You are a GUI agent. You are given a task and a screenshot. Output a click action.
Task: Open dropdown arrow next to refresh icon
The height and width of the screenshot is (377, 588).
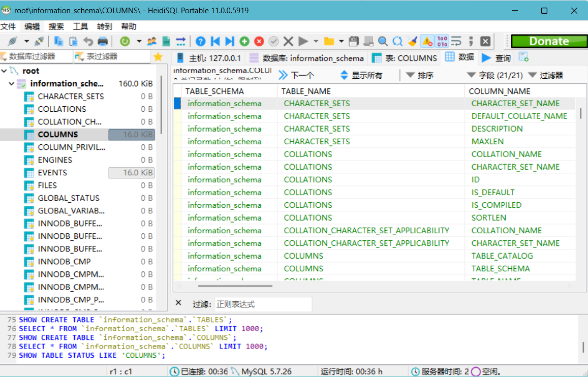(x=139, y=41)
